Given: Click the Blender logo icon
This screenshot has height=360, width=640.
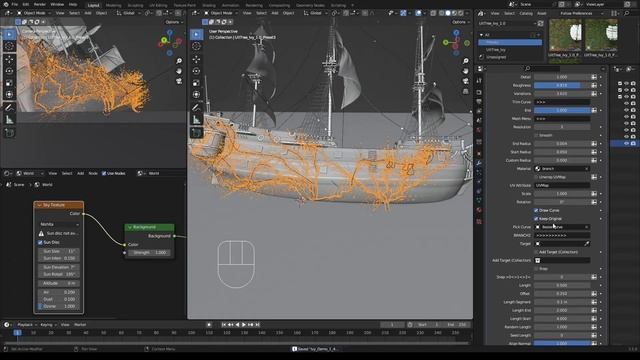Looking at the screenshot, I should coord(6,4).
